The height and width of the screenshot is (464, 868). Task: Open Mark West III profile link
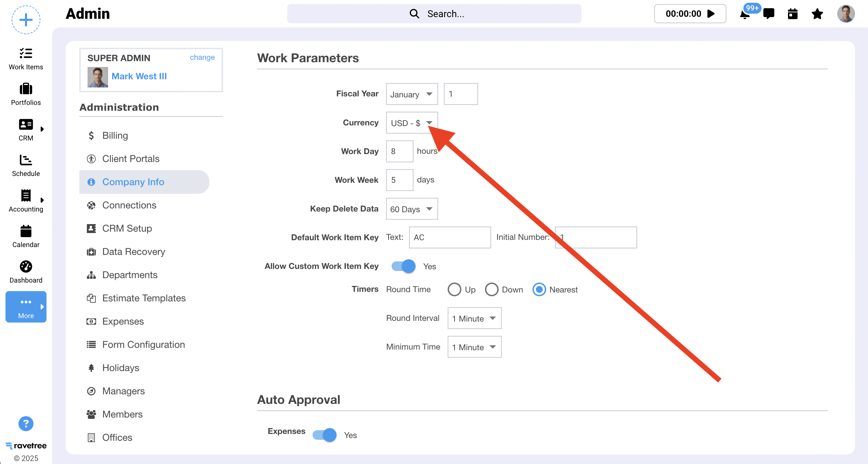pyautogui.click(x=139, y=76)
